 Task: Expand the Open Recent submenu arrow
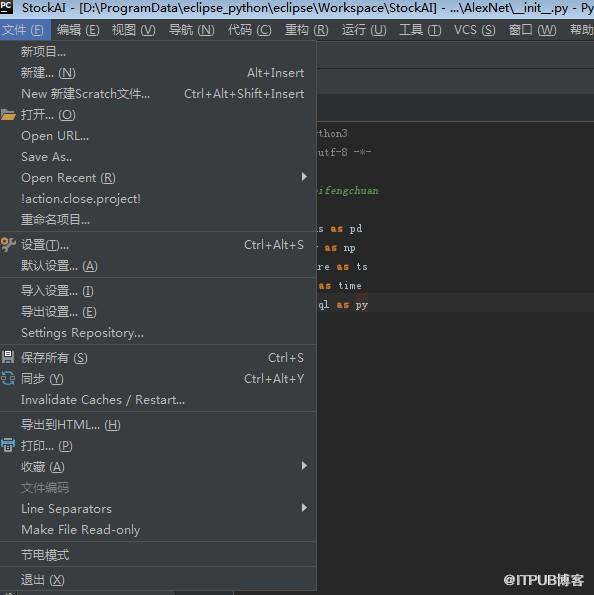304,177
